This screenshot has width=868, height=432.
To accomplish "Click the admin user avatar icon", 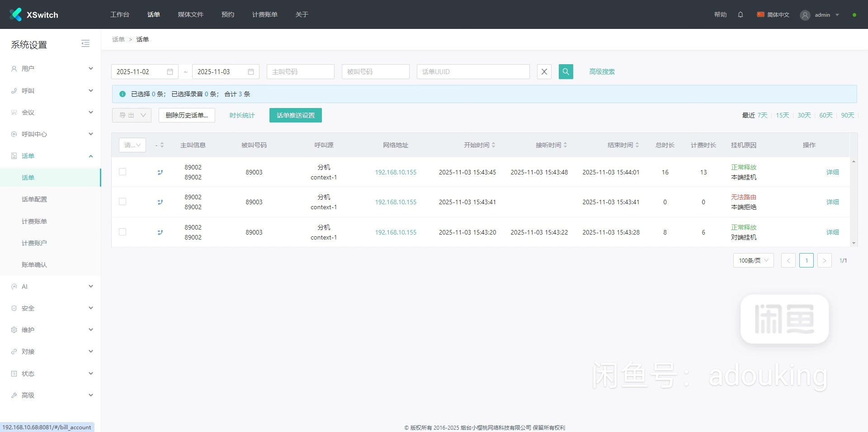I will (x=805, y=15).
